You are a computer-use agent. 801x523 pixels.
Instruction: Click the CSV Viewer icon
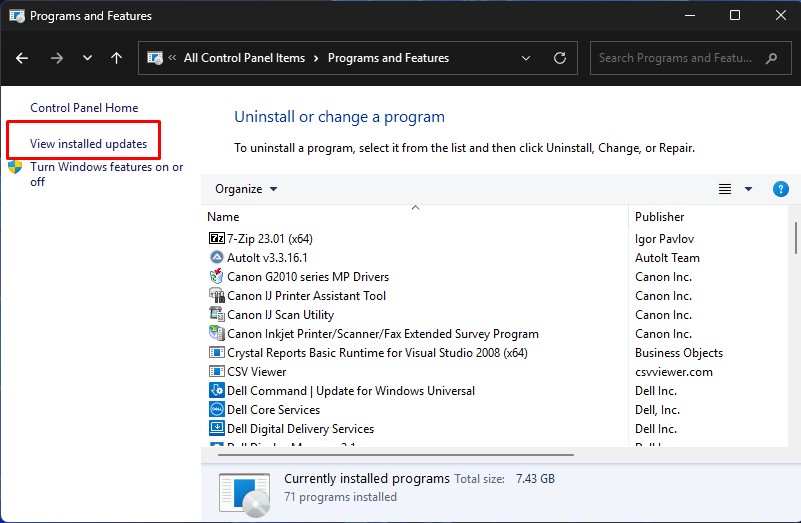pyautogui.click(x=217, y=371)
